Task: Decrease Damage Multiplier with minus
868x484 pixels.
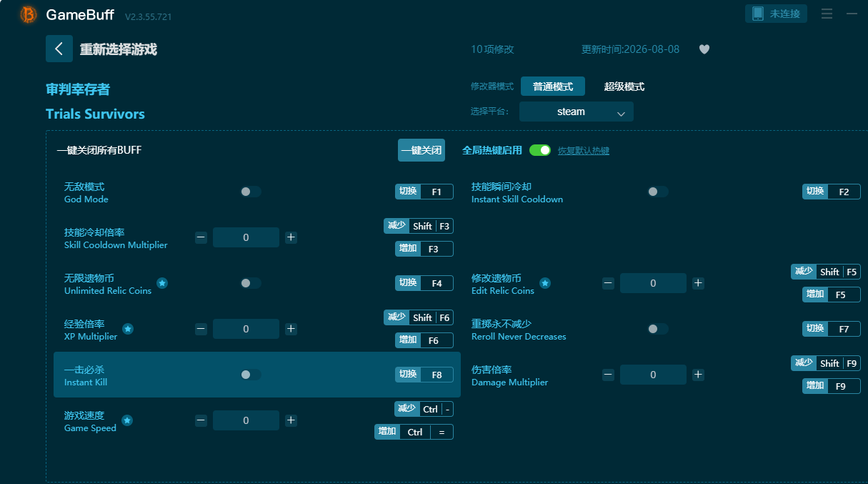Action: [x=608, y=375]
